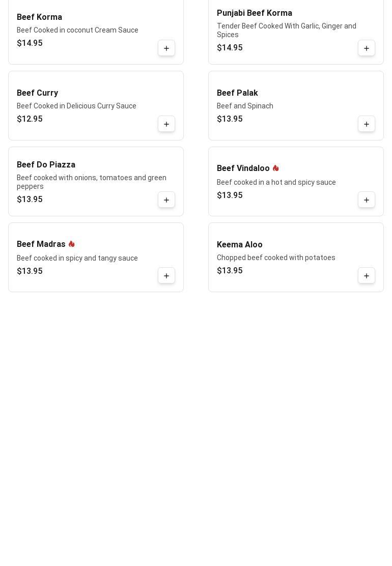The height and width of the screenshot is (566, 392).
Task: Open Beef Palak item details
Action: (237, 93)
